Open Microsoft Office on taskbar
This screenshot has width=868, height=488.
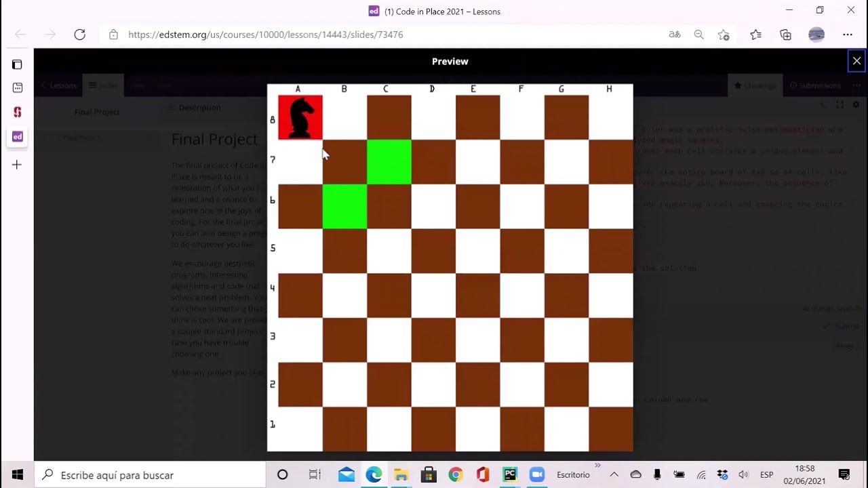tap(482, 474)
